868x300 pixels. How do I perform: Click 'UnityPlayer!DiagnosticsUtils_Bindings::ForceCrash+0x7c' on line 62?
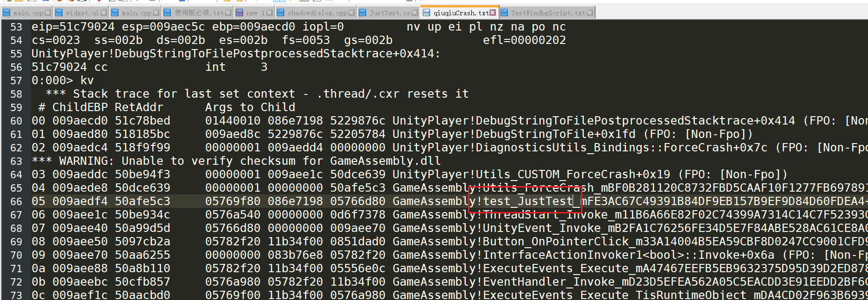pyautogui.click(x=580, y=148)
